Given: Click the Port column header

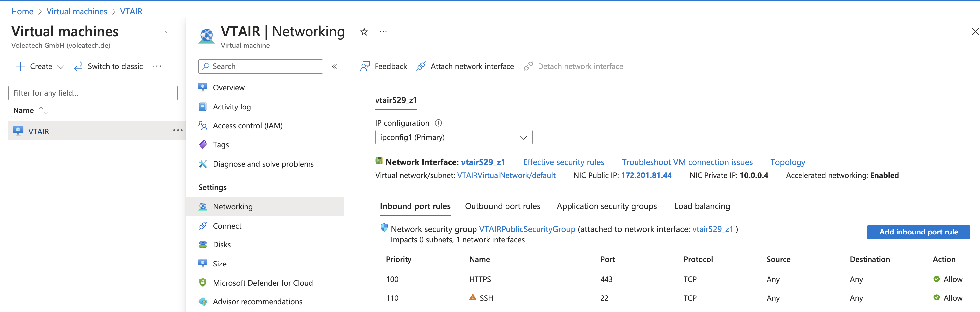Looking at the screenshot, I should tap(607, 259).
